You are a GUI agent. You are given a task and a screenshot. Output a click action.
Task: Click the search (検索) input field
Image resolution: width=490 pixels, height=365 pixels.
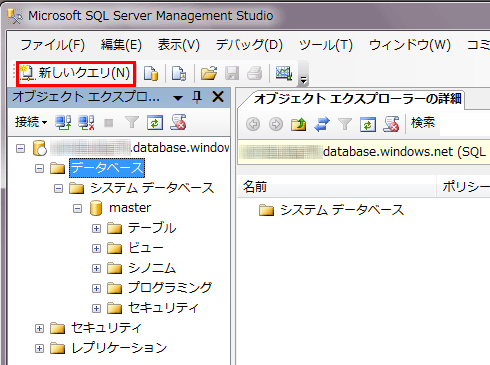click(465, 124)
